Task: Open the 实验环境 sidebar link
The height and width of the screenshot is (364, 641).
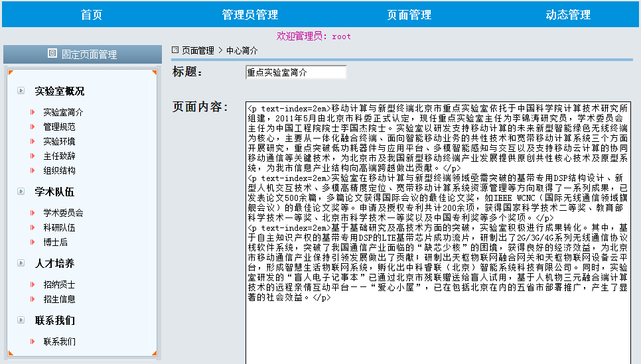Action: (59, 141)
